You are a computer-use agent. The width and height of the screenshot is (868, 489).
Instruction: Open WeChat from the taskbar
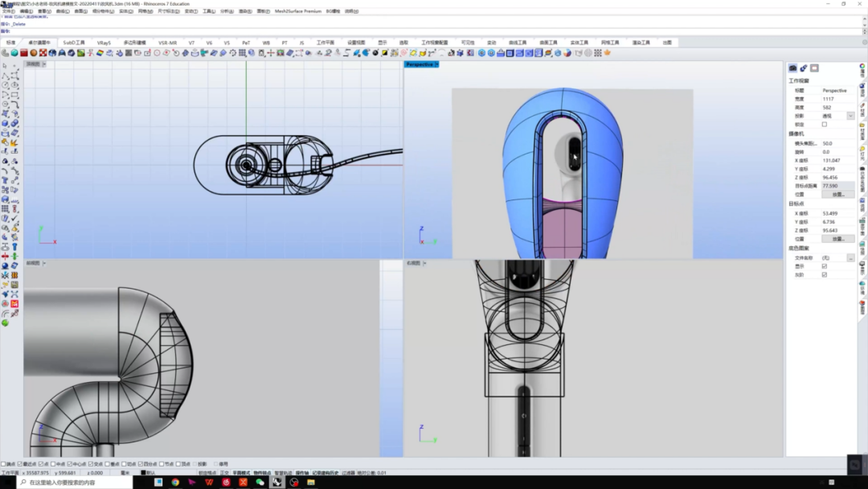pos(260,483)
